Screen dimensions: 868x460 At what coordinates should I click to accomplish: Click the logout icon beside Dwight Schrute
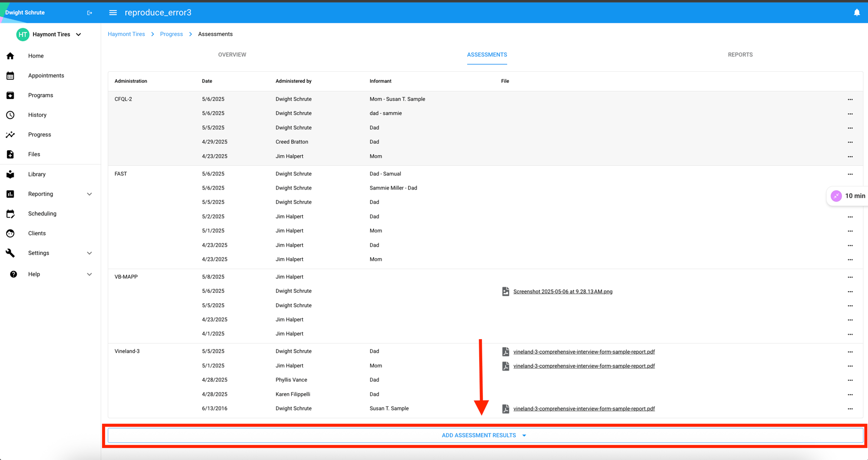coord(89,13)
